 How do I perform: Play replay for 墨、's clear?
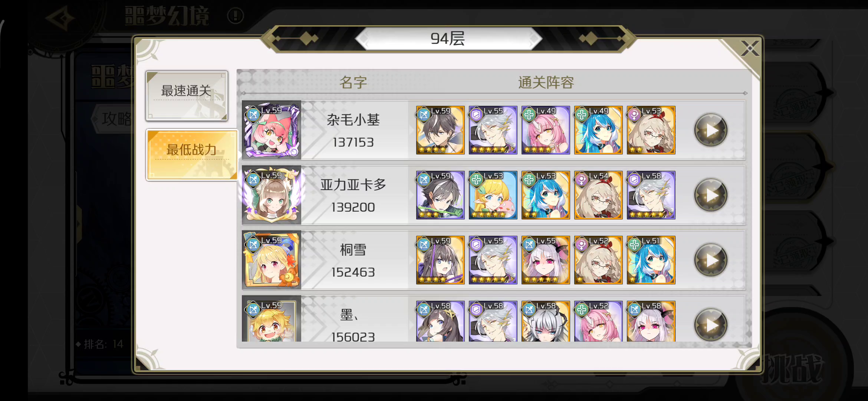pyautogui.click(x=711, y=325)
